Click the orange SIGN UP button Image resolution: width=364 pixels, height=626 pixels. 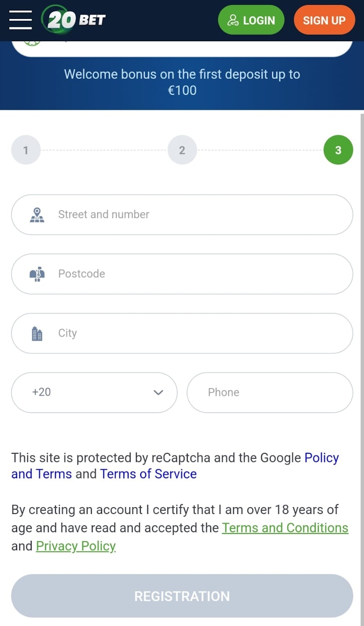pos(324,20)
